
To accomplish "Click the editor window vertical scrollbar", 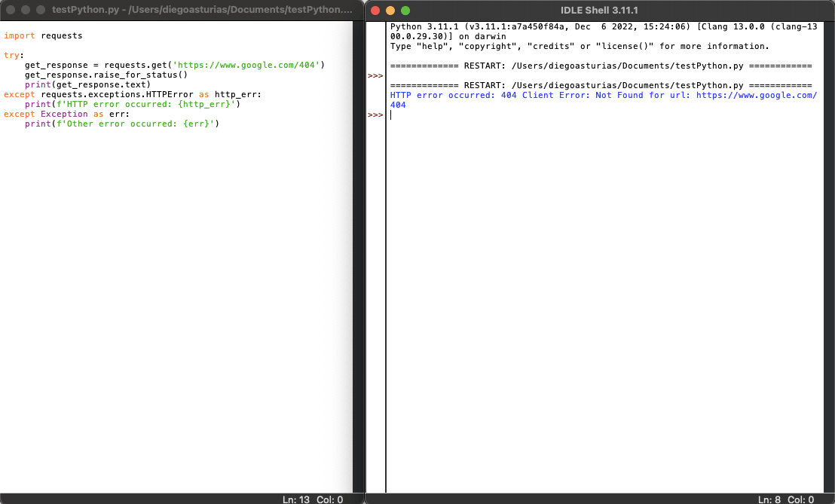I will 359,257.
